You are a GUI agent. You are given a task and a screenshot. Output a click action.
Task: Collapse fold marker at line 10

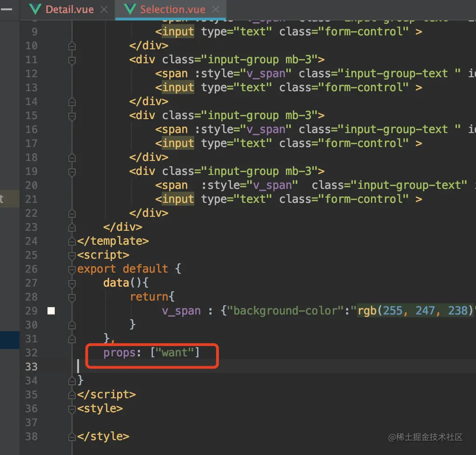[72, 46]
